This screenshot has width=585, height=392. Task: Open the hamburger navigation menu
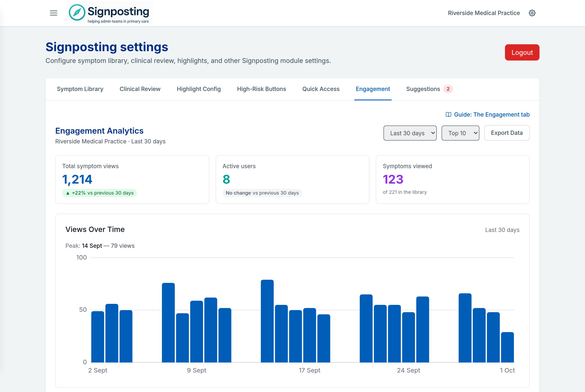pos(53,13)
